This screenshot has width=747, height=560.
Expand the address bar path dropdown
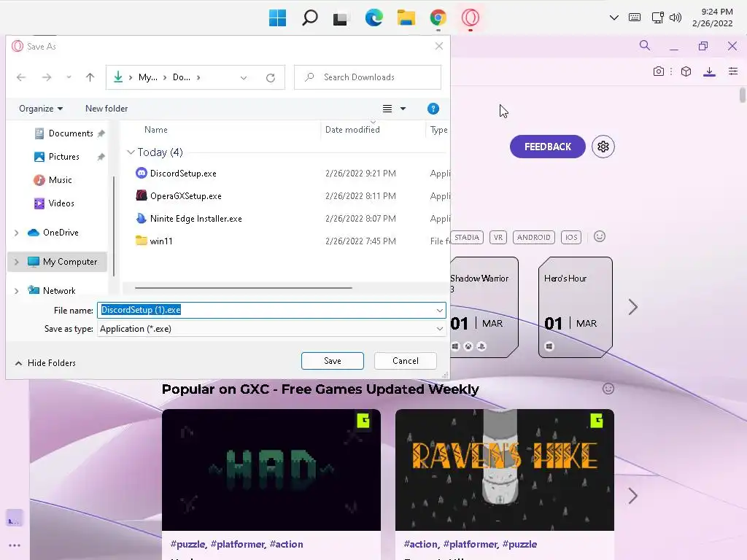[x=244, y=77]
